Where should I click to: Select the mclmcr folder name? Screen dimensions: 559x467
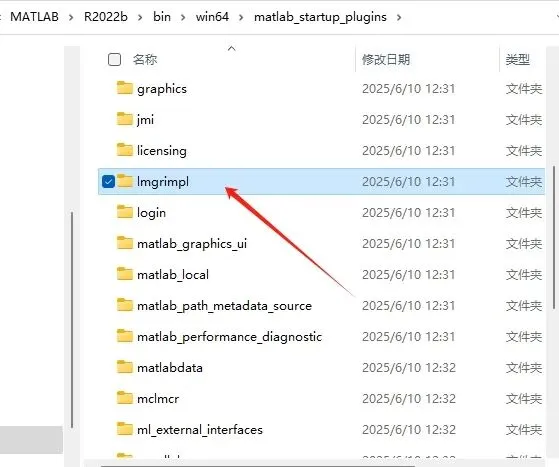click(158, 399)
